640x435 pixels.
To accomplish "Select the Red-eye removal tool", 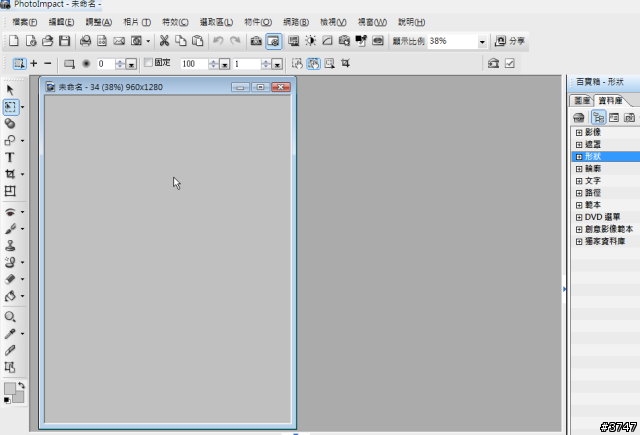I will point(10,212).
